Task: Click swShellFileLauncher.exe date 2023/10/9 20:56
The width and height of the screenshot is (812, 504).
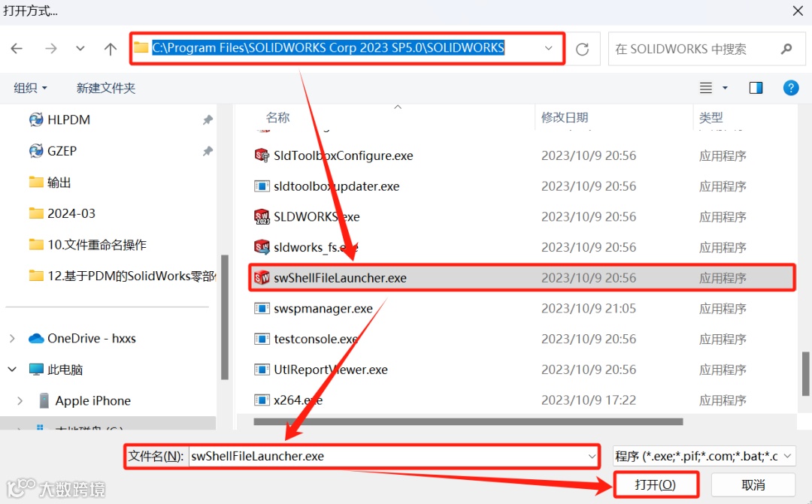Action: tap(589, 278)
